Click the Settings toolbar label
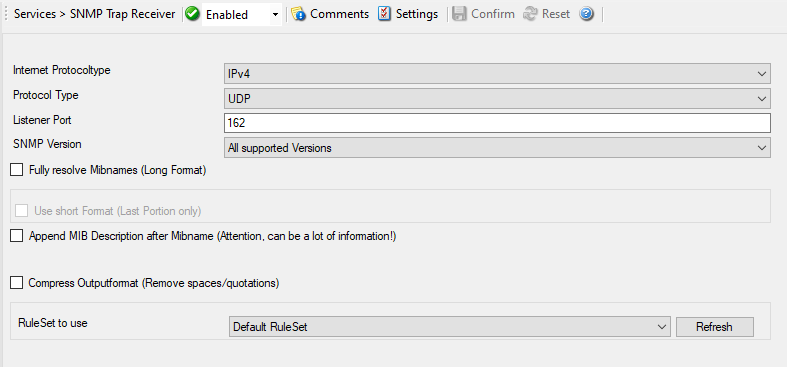Viewport: 787px width, 367px height. click(x=417, y=14)
